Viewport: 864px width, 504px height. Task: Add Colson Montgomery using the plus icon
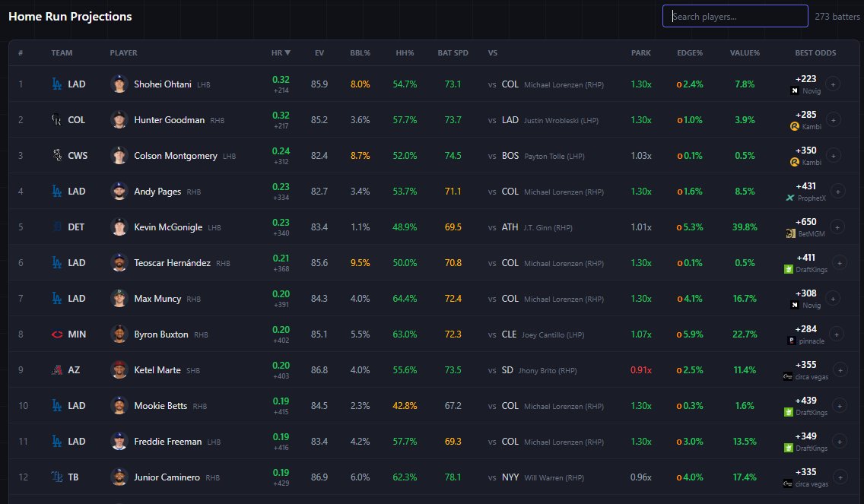tap(833, 156)
